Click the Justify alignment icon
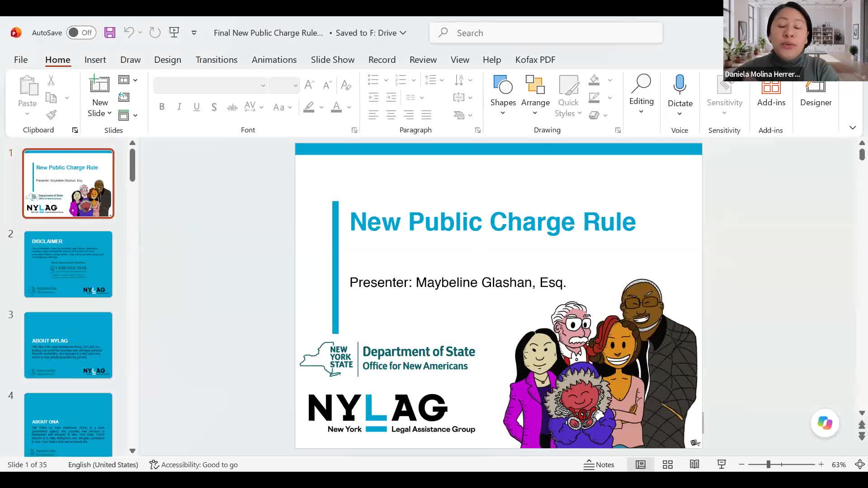Viewport: 868px width, 488px height. pyautogui.click(x=426, y=115)
